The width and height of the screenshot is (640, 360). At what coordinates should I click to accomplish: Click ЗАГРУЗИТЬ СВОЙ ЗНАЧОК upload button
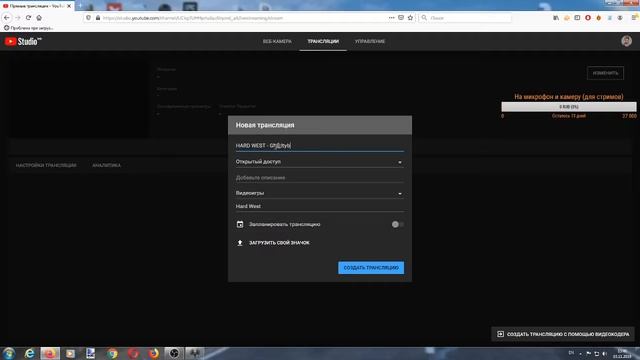[279, 242]
